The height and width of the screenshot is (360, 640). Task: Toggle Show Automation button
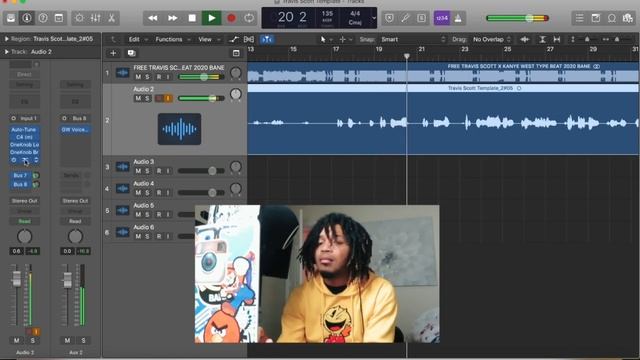(234, 40)
